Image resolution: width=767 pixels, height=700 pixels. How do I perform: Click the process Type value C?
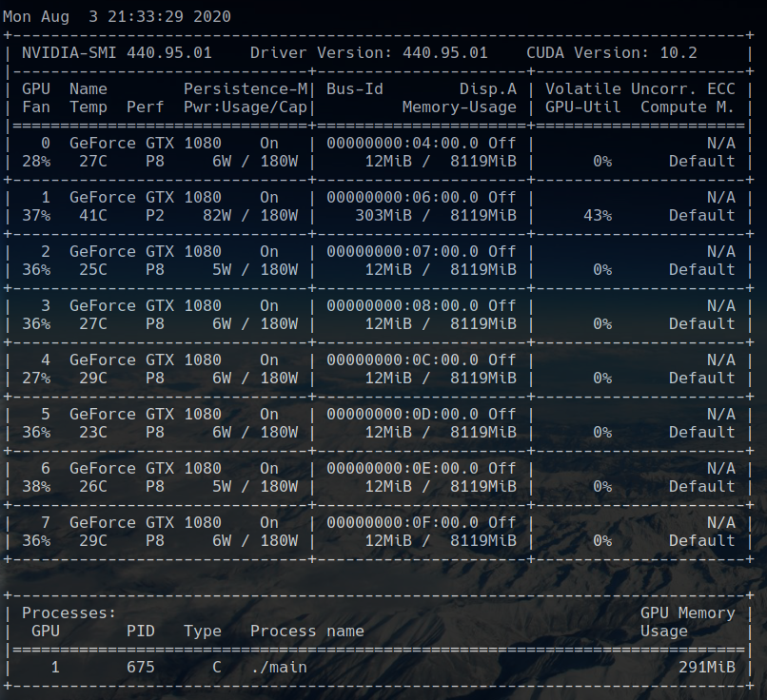pyautogui.click(x=217, y=668)
